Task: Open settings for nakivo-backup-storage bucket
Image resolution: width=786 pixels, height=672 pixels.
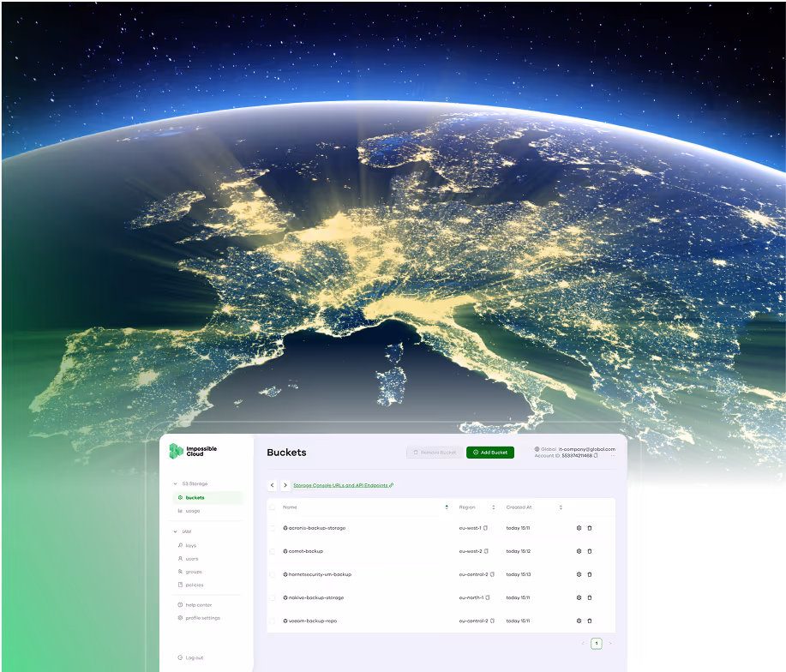Action: pyautogui.click(x=579, y=597)
